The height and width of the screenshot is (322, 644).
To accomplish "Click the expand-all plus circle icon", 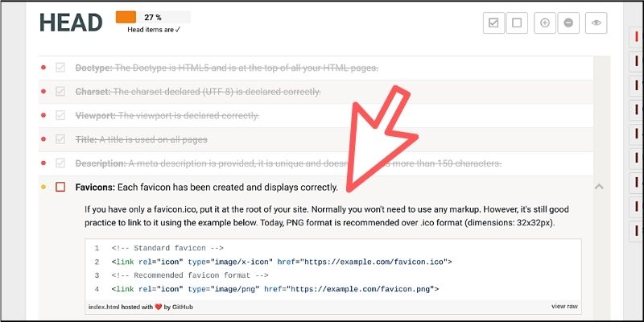I will 545,23.
